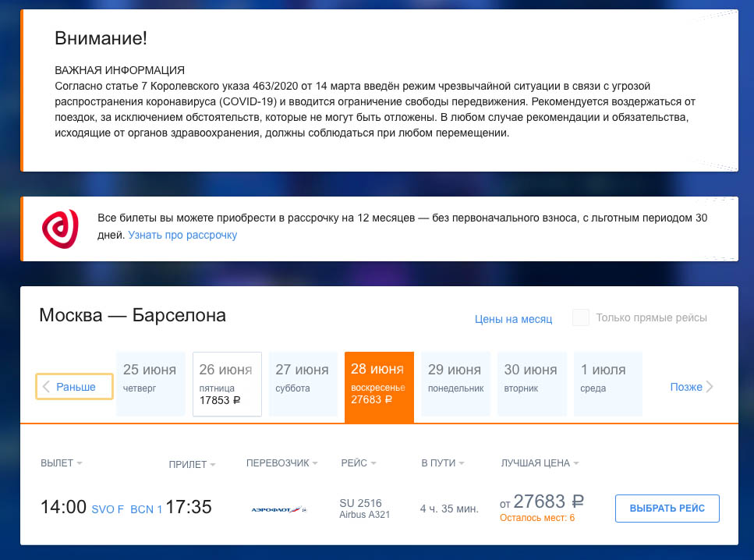The width and height of the screenshot is (754, 560).
Task: Enable the Только прямые рейсы checkbox
Action: click(x=581, y=318)
